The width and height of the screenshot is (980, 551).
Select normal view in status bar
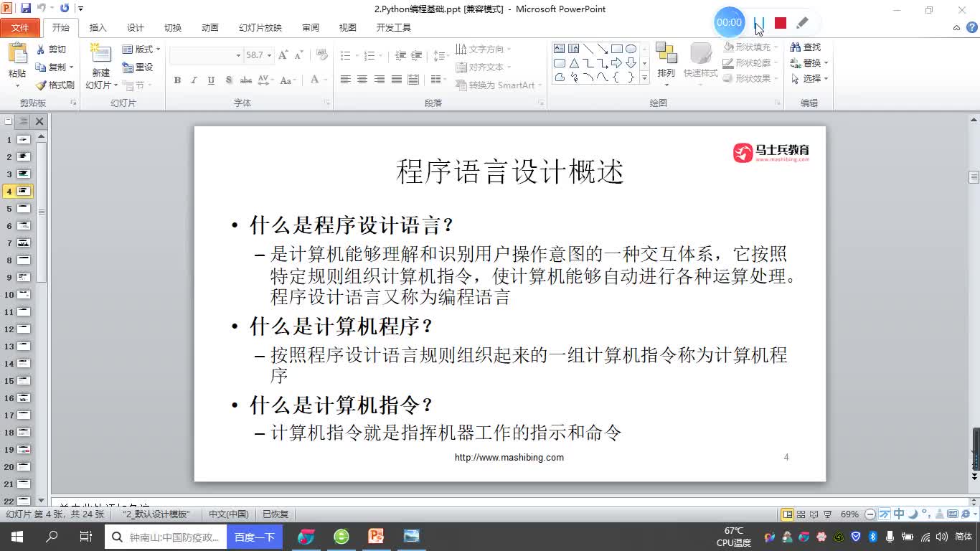pos(788,514)
